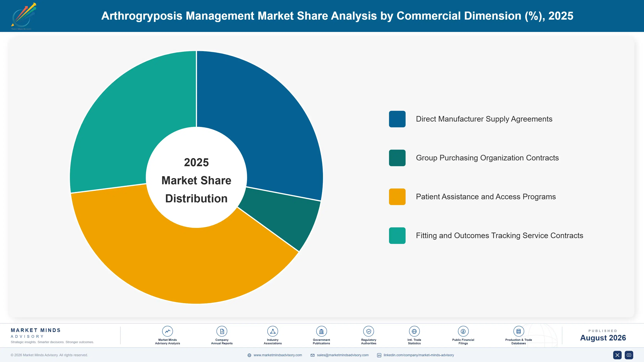Click the 'Regulatory Authorities' label text
This screenshot has height=362, width=644.
(x=369, y=342)
